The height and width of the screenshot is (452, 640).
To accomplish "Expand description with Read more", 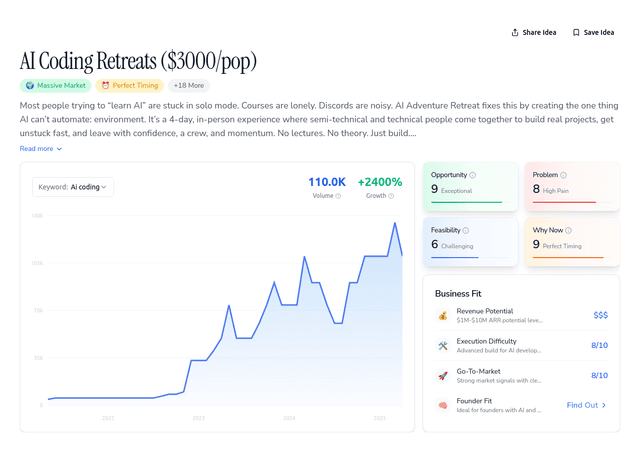I will tap(41, 148).
